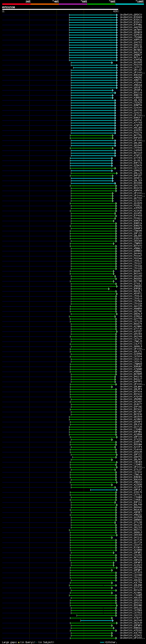Screen dimensions: 146x644
Task: Select hit label UniRef100_O24102
Action: 131,113
